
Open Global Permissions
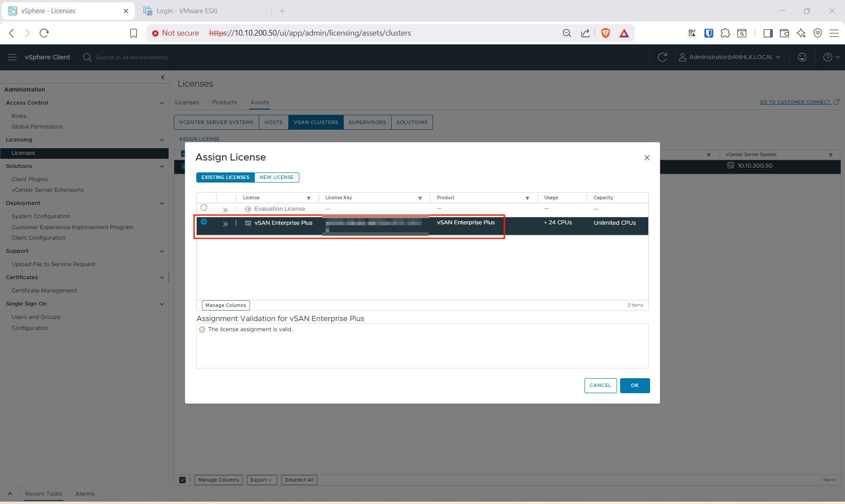(37, 126)
